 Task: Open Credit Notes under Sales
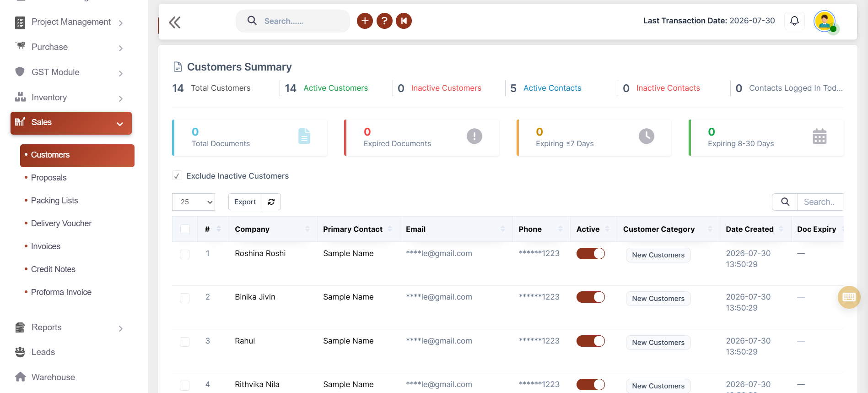[53, 269]
